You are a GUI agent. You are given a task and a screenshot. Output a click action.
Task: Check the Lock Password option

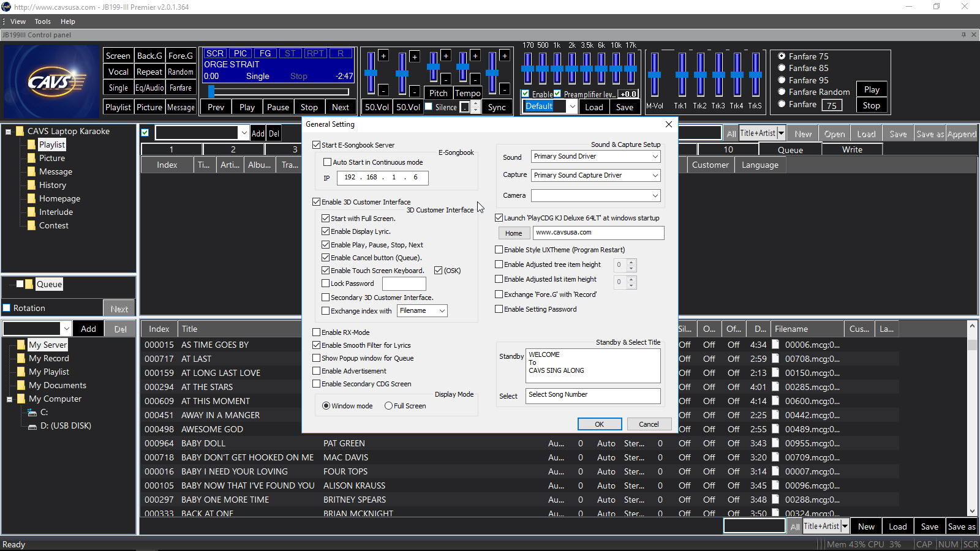tap(326, 283)
